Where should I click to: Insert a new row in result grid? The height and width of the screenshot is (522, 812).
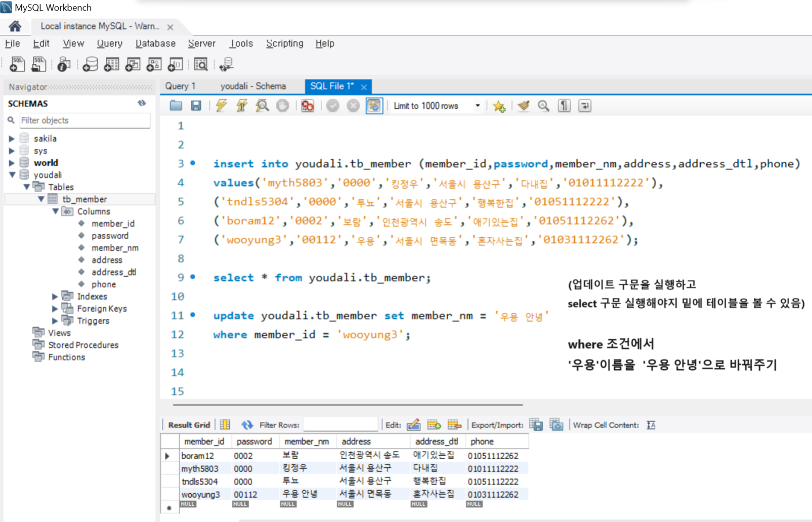pyautogui.click(x=434, y=425)
